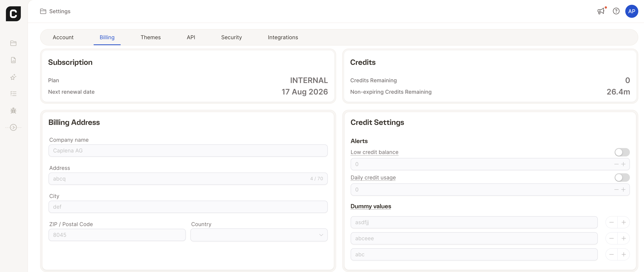Click the 4 / 70 character counter
Screen dimensions: 644x272
(316, 179)
